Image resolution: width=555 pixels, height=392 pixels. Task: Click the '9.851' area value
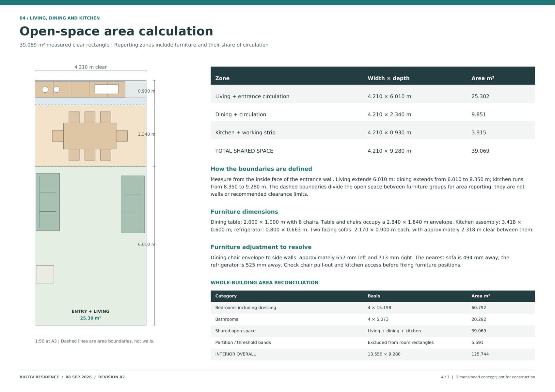click(479, 114)
